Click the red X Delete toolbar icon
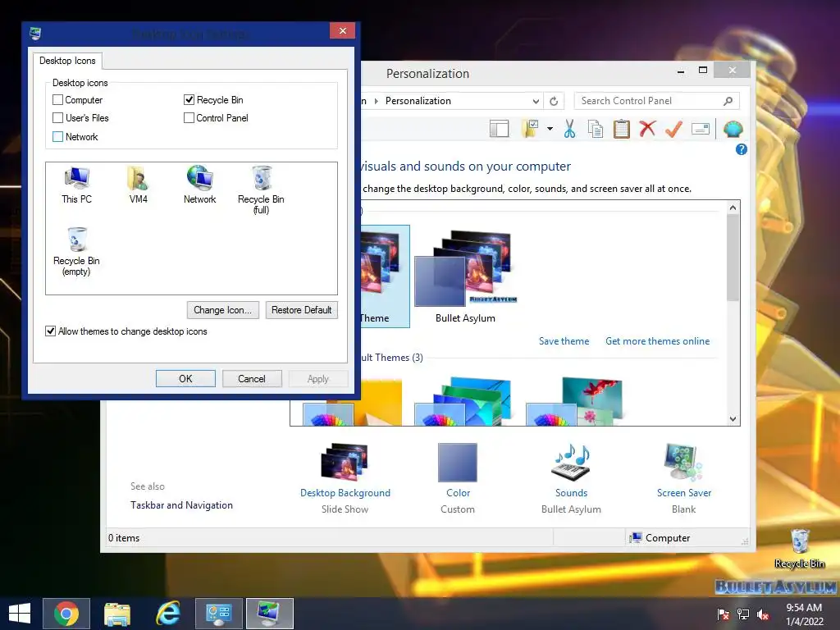The image size is (840, 630). [x=647, y=129]
